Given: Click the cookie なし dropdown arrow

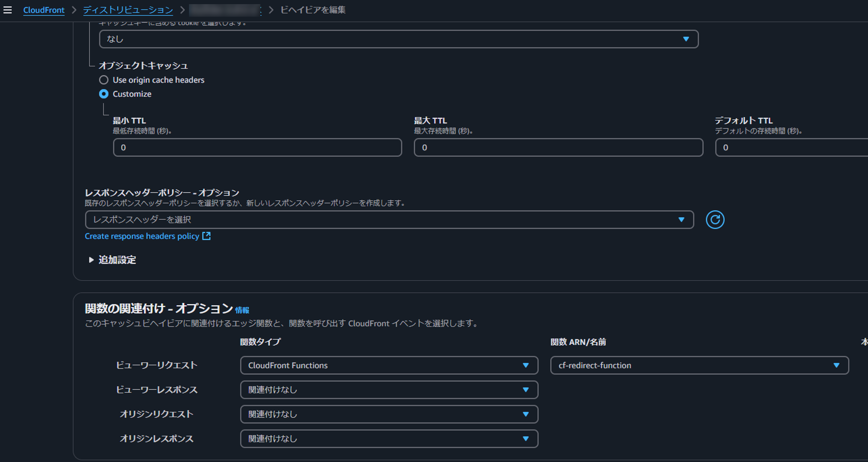Looking at the screenshot, I should pos(686,39).
